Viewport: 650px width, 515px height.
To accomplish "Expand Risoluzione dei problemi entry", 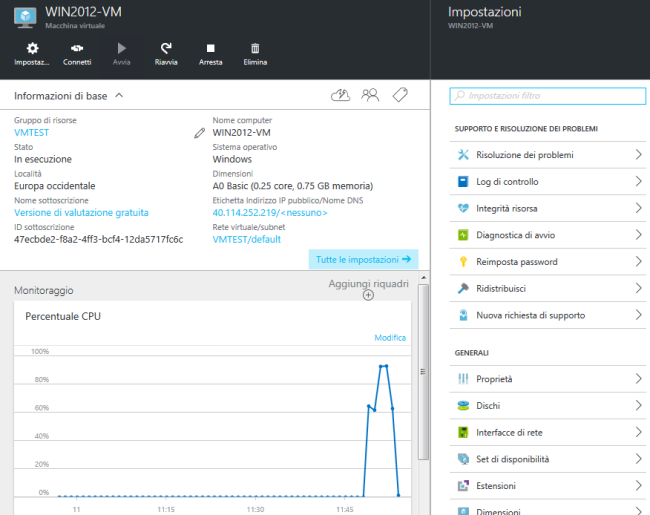I will tap(545, 155).
